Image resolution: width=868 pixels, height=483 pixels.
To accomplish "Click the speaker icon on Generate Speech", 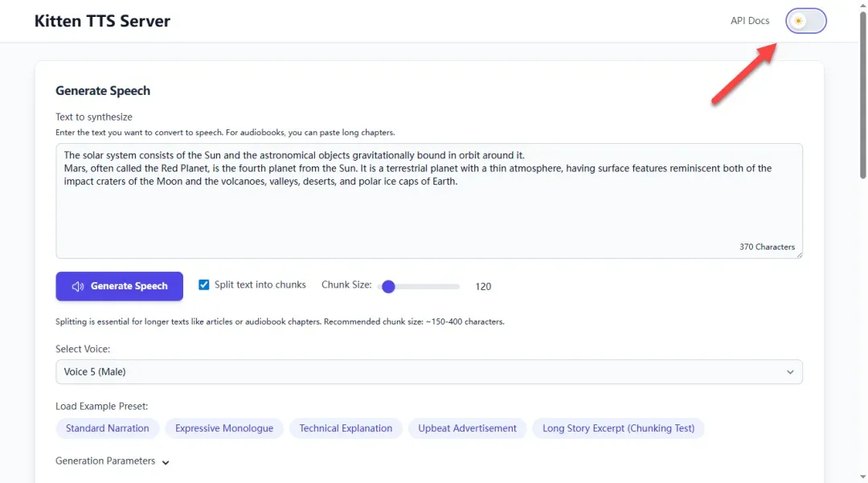I will (x=77, y=287).
